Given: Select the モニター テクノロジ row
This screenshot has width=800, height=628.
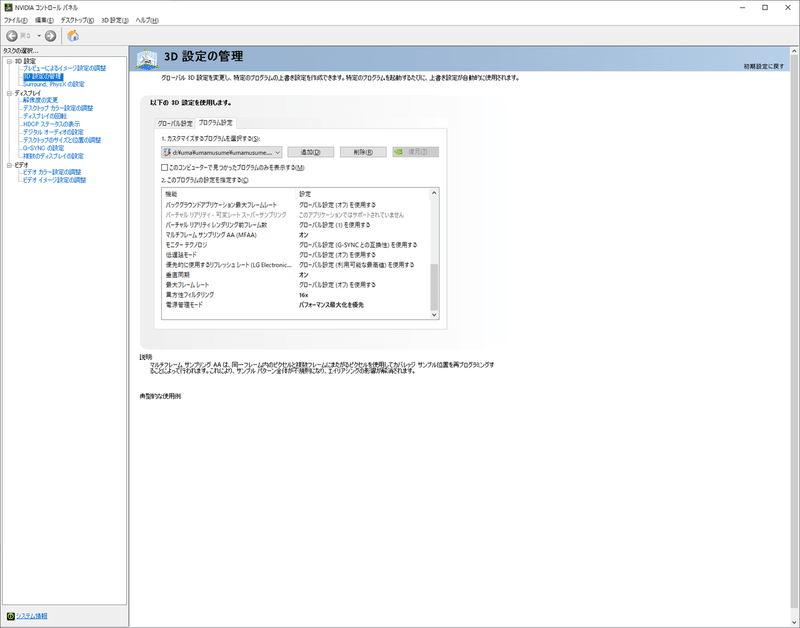Looking at the screenshot, I should coord(296,245).
